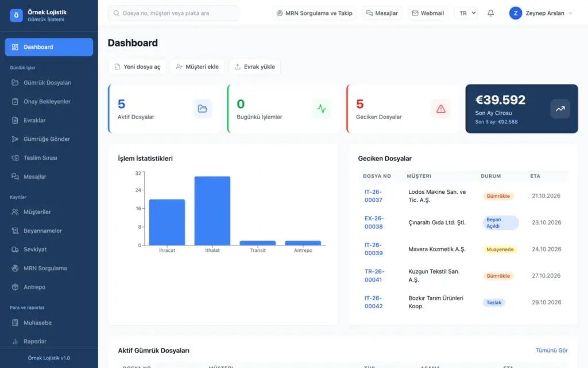This screenshot has height=368, width=588.
Task: Click the Gümrük Dosyaları folder icon in sidebar
Action: click(15, 83)
